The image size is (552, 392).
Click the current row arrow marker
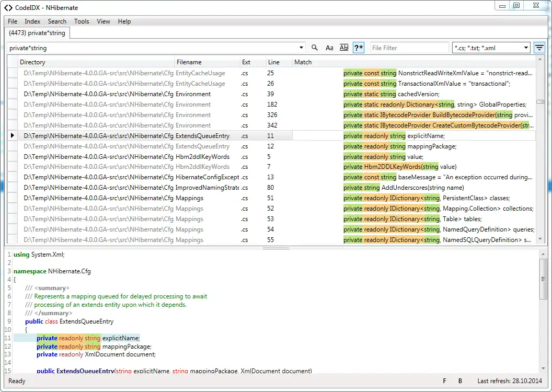(13, 135)
